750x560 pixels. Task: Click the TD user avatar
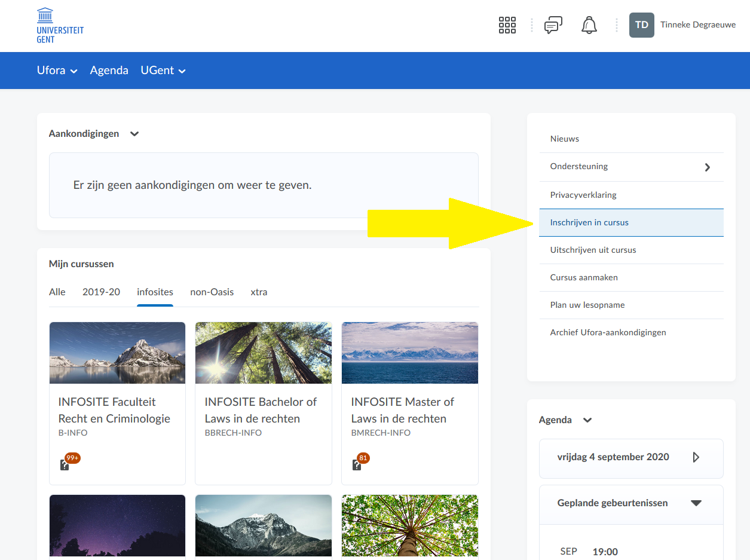click(641, 25)
